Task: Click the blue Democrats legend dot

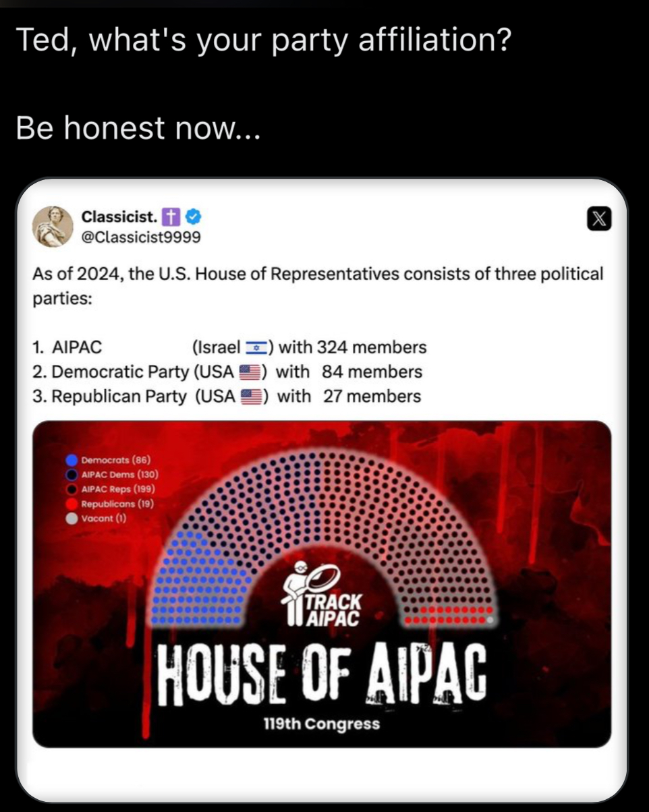Action: 72,461
